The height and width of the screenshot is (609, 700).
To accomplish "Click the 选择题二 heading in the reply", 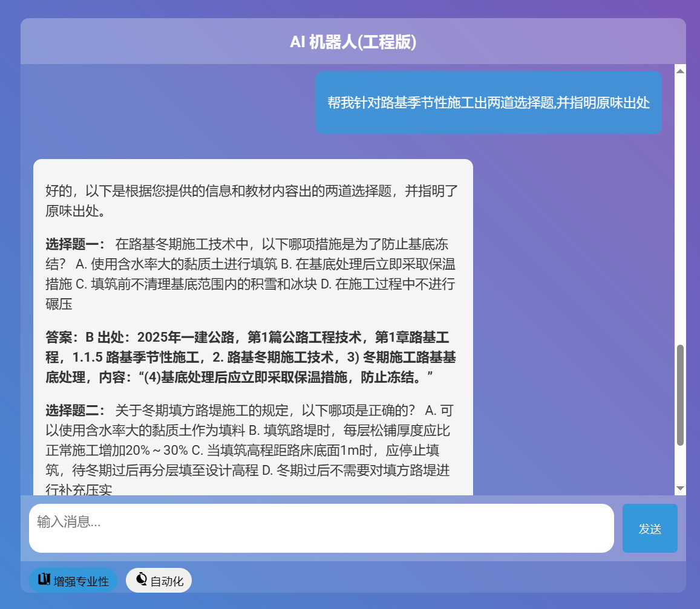I will 75,411.
